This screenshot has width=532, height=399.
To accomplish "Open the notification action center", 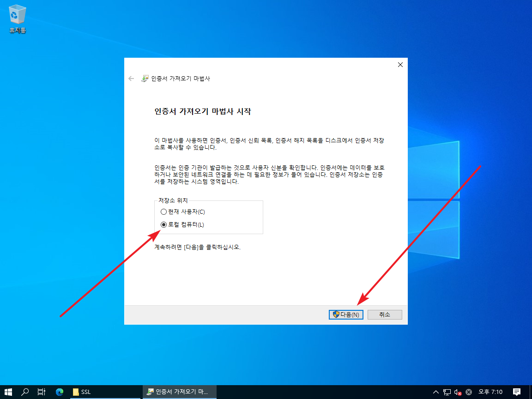I will [516, 392].
